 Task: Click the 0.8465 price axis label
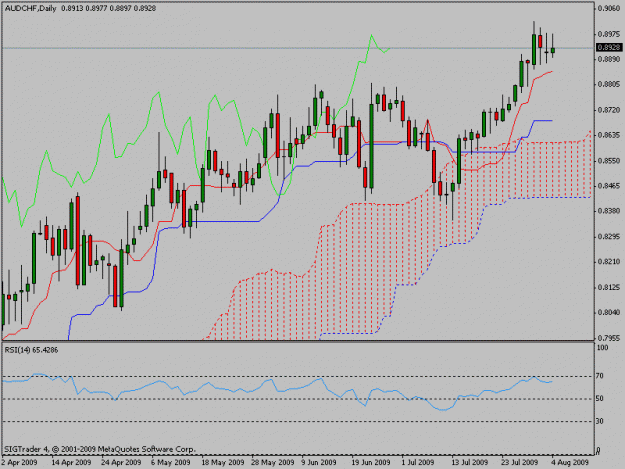click(x=609, y=186)
